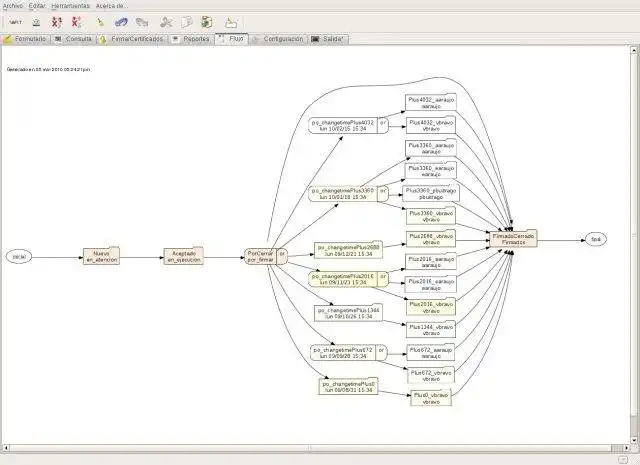Click the red x superscript toolbar icon
The width and height of the screenshot is (640, 465).
pyautogui.click(x=57, y=22)
